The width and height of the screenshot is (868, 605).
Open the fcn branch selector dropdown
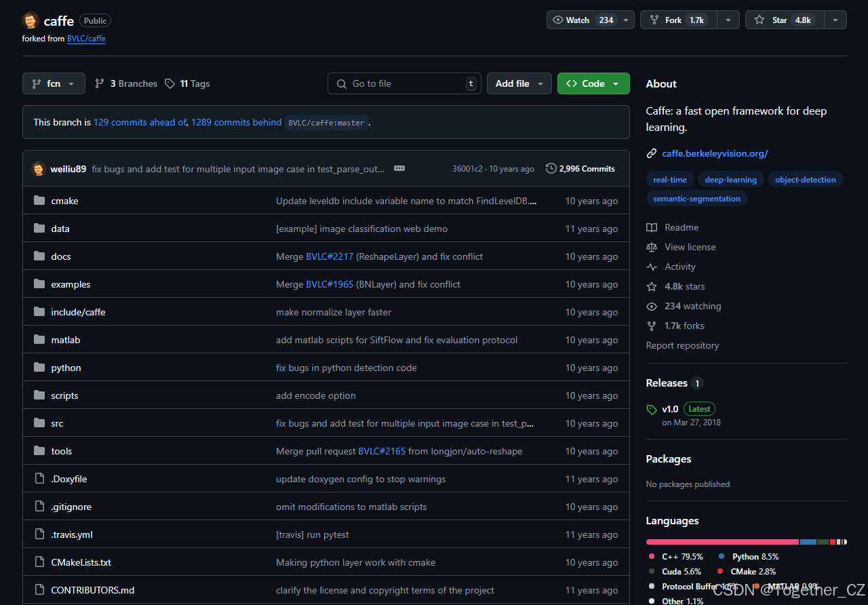[54, 83]
